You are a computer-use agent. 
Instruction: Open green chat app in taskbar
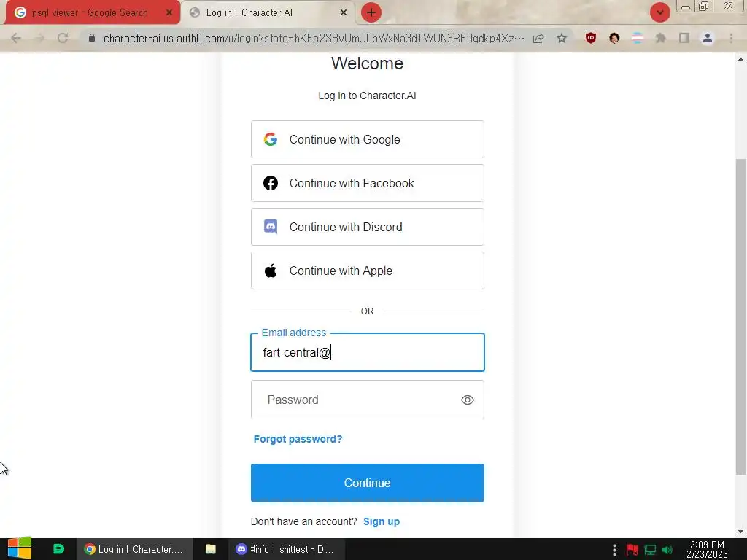click(x=58, y=549)
